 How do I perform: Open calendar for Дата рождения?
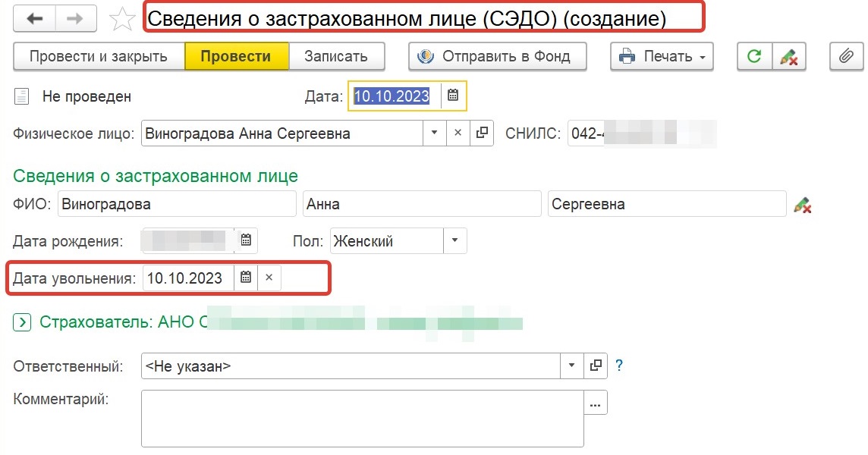[246, 241]
